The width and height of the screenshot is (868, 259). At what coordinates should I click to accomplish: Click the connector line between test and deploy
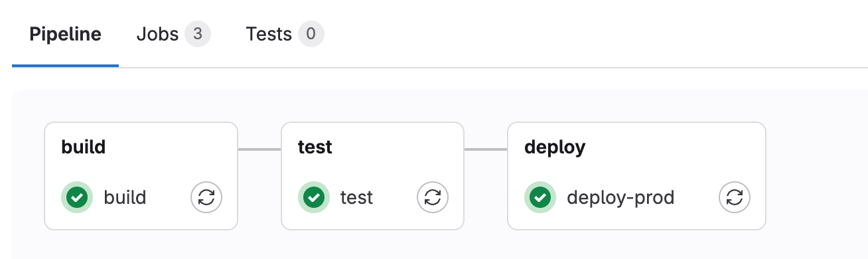tap(486, 149)
